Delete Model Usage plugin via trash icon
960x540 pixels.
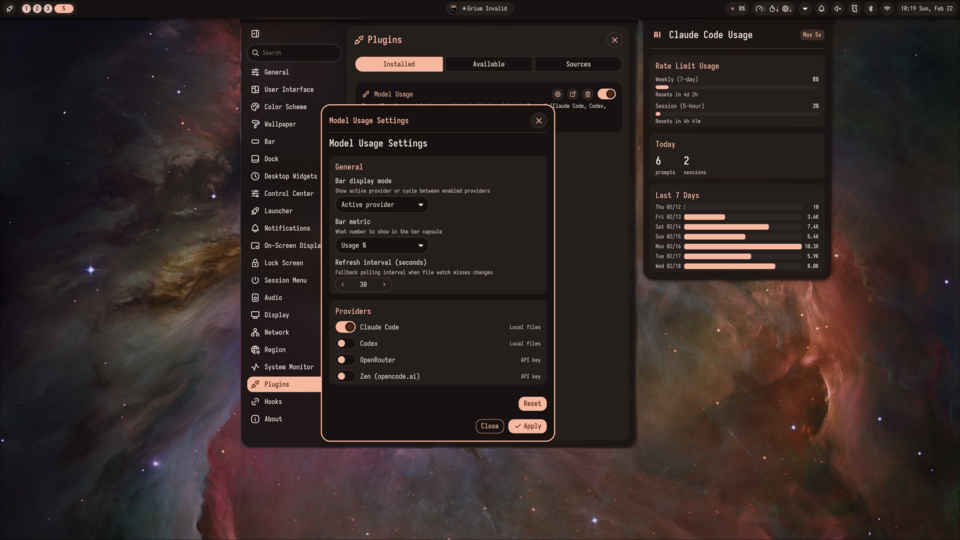pos(588,94)
